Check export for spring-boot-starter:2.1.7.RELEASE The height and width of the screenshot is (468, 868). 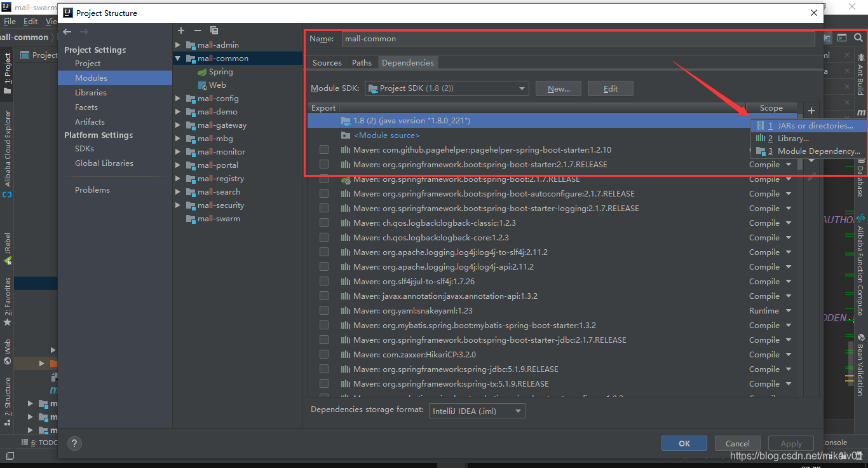pos(324,165)
